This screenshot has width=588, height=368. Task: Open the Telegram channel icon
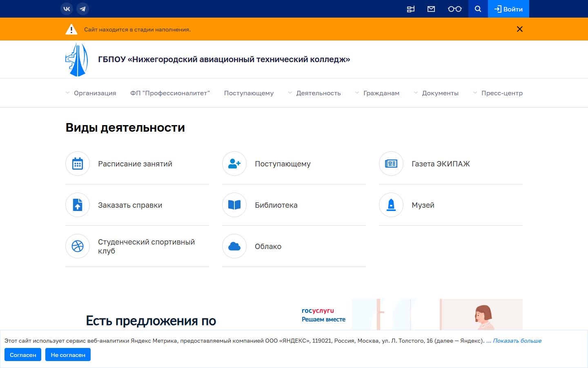83,9
